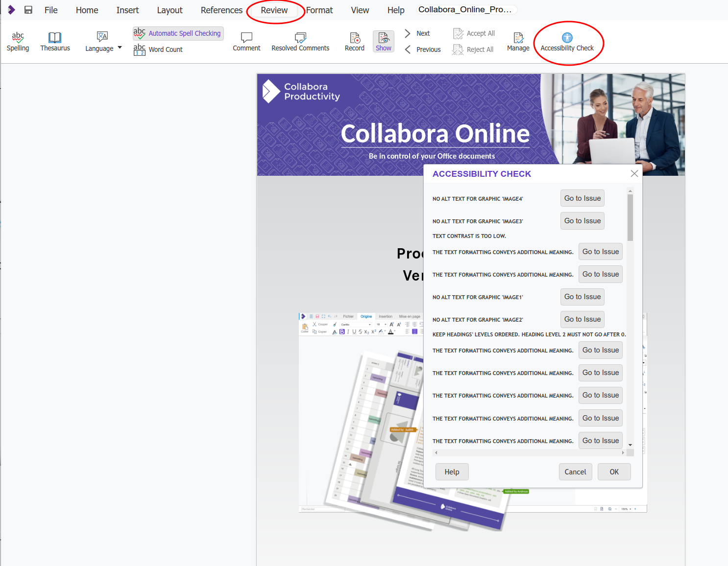This screenshot has height=566, width=728.
Task: Click Help in the Accessibility Check dialog
Action: tap(452, 472)
